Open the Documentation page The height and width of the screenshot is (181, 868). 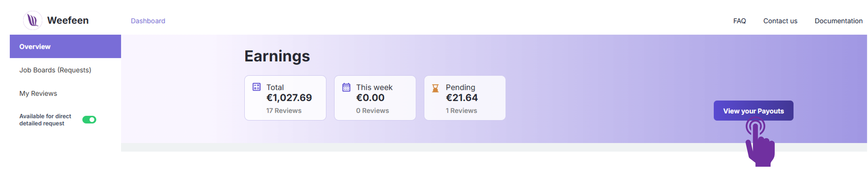(838, 21)
